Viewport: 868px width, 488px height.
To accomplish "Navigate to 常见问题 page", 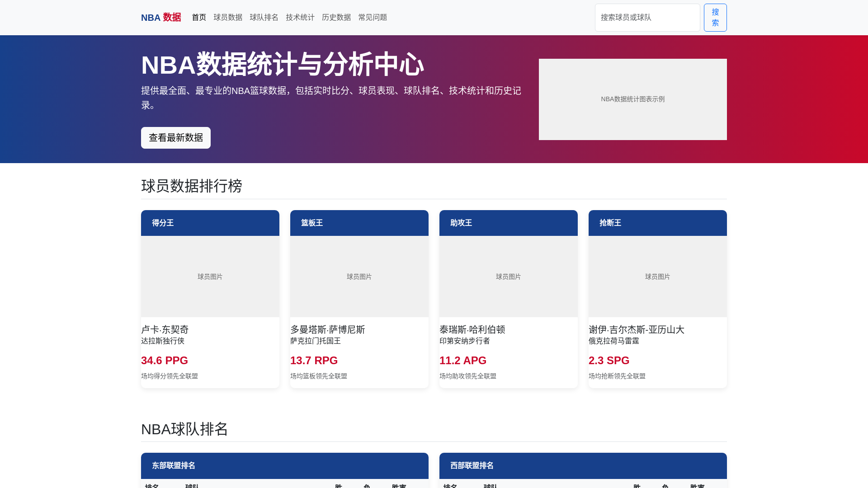I will coord(373,18).
